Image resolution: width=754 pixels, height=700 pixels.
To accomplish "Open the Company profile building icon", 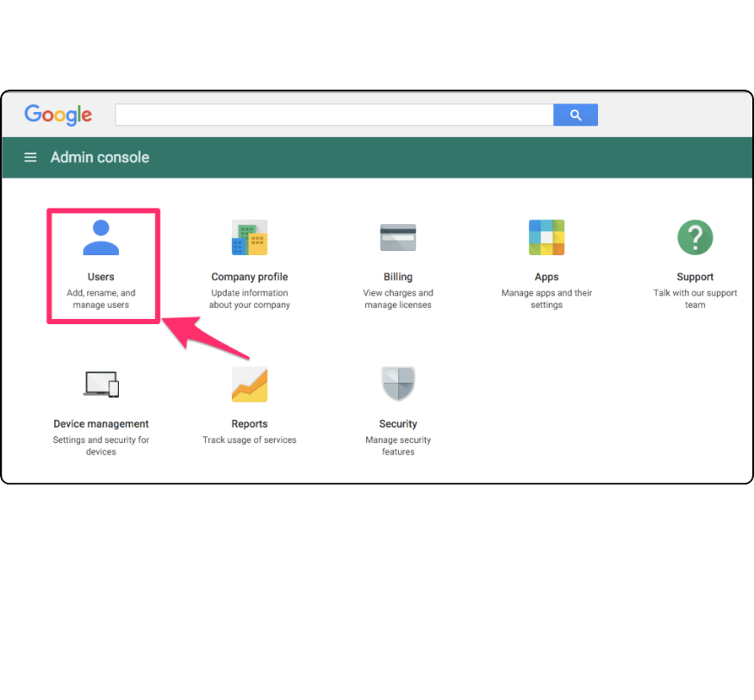I will pyautogui.click(x=249, y=237).
